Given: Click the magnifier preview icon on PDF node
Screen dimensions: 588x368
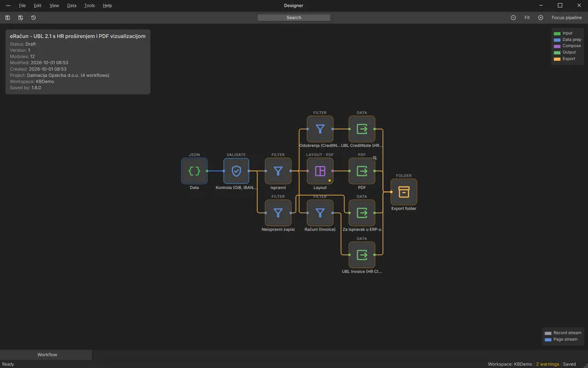Looking at the screenshot, I should (375, 158).
